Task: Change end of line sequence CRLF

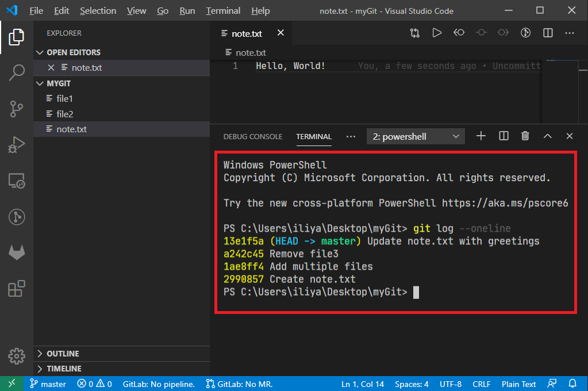Action: tap(481, 384)
